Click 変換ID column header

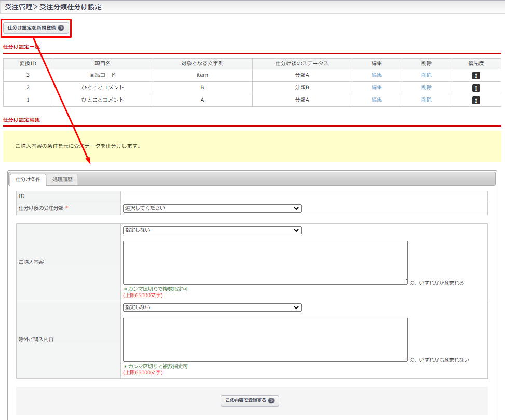[x=28, y=63]
